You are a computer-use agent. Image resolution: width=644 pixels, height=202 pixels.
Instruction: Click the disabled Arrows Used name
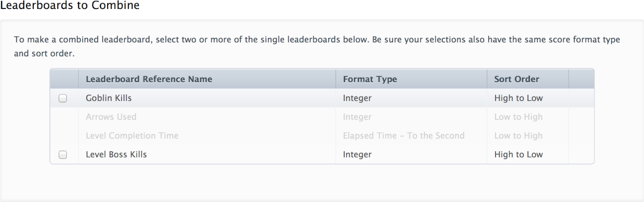(111, 117)
